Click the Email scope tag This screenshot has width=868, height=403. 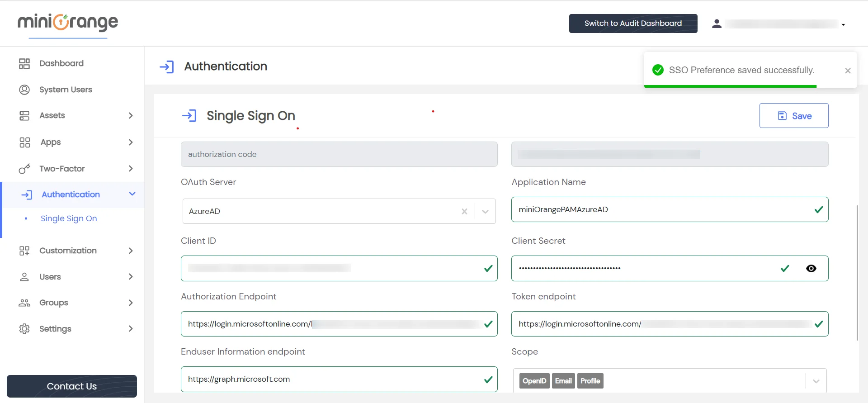click(x=563, y=381)
